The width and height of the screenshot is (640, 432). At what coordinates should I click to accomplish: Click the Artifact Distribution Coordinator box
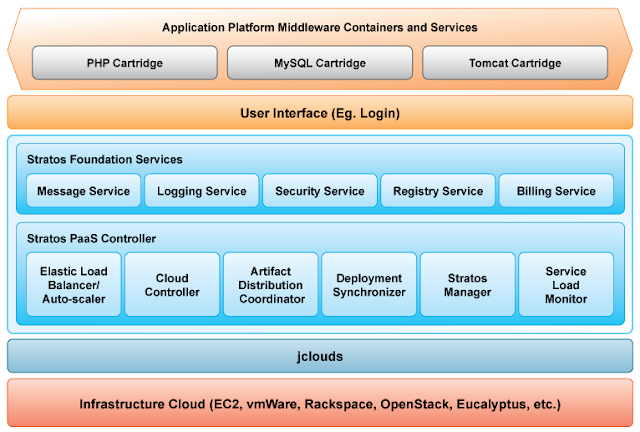[x=271, y=285]
